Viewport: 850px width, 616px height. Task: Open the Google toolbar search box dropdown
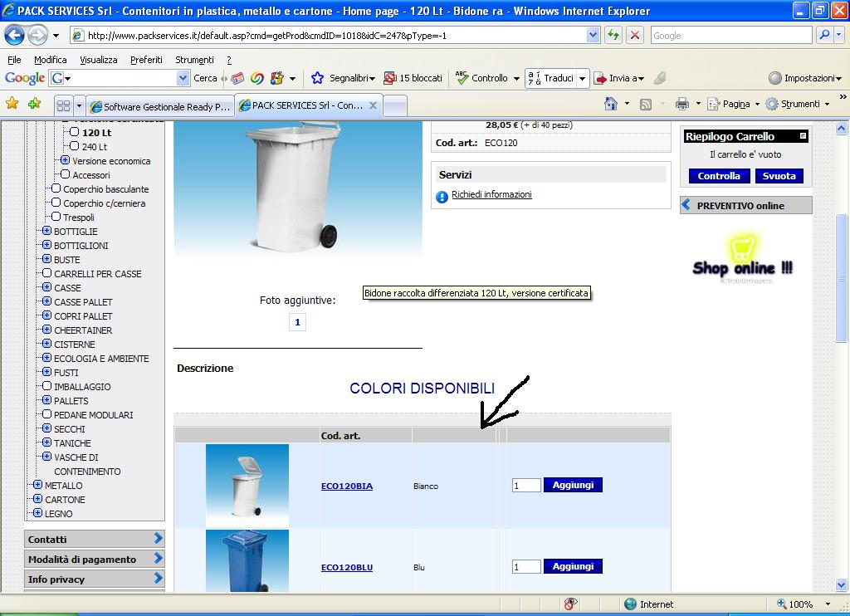pyautogui.click(x=183, y=78)
